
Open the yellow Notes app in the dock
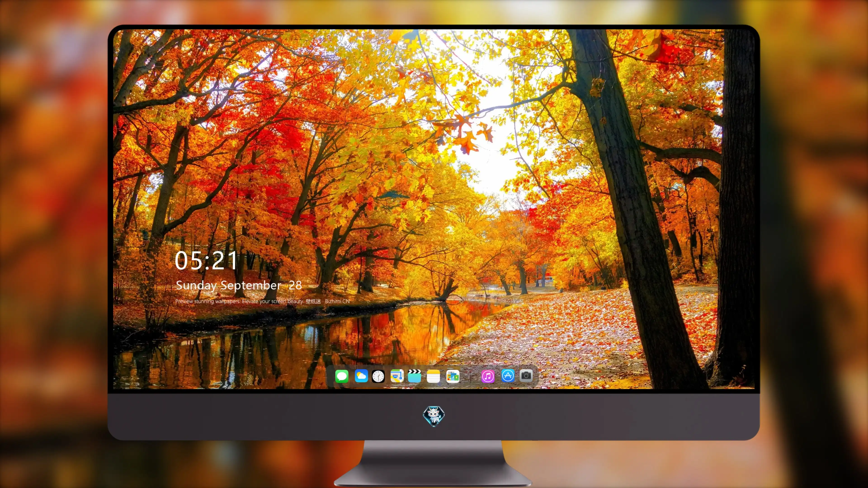[433, 376]
